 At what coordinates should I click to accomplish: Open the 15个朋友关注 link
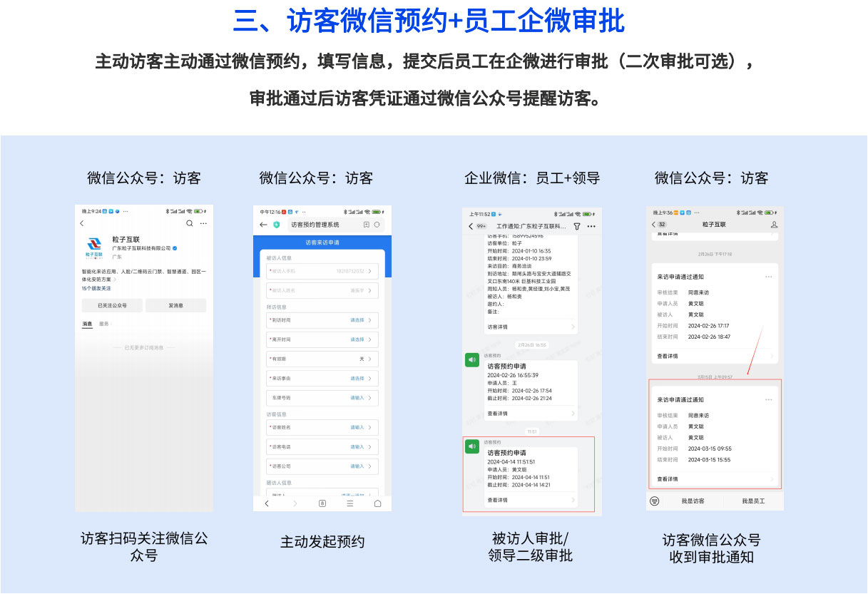[x=96, y=288]
